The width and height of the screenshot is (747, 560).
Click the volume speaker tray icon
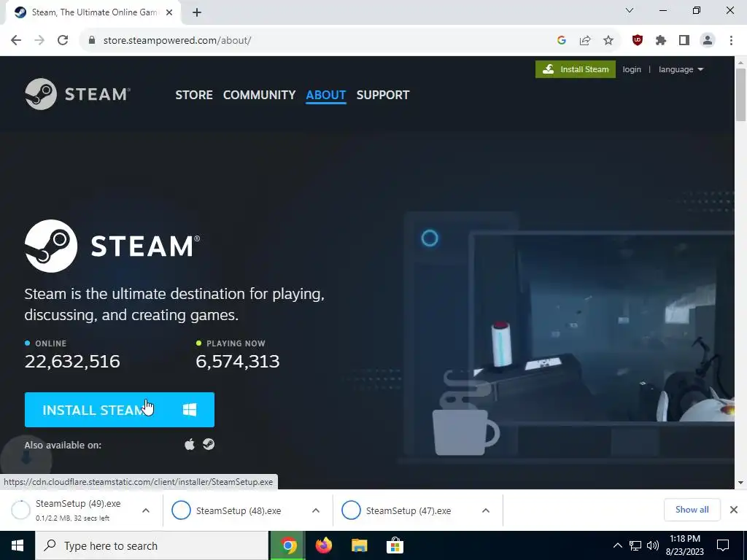(x=653, y=545)
